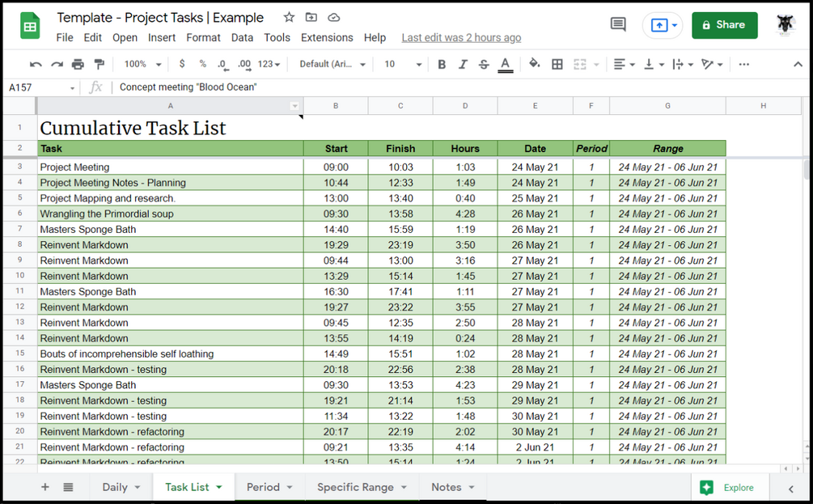Open the Extensions menu
Viewport: 813px width, 504px height.
point(327,37)
